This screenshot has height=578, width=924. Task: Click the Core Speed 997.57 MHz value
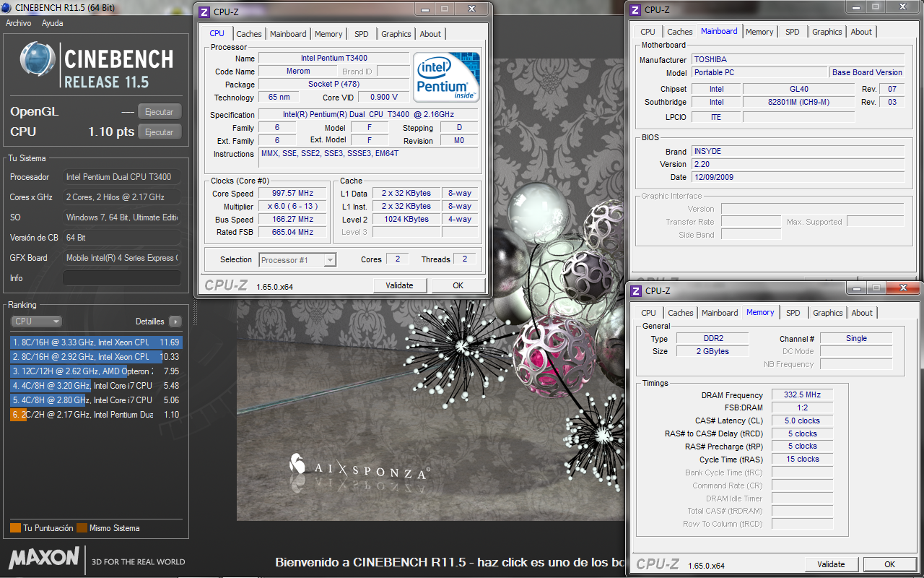291,194
